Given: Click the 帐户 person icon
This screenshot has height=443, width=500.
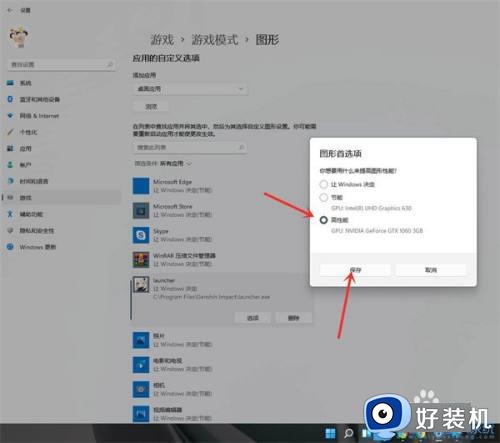Looking at the screenshot, I should tap(10, 165).
